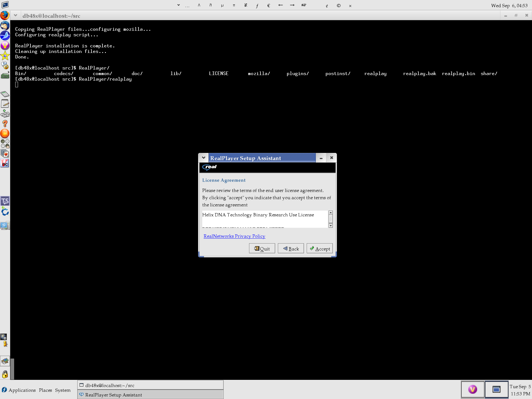Click the "License Agreement" heading text
This screenshot has height=399, width=532.
click(224, 180)
